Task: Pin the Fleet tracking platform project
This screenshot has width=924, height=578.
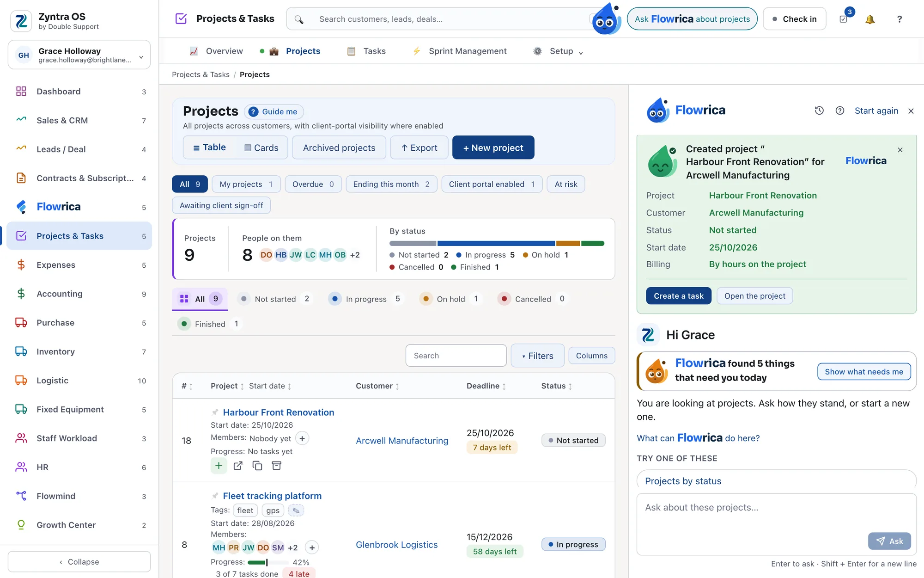Action: [215, 496]
